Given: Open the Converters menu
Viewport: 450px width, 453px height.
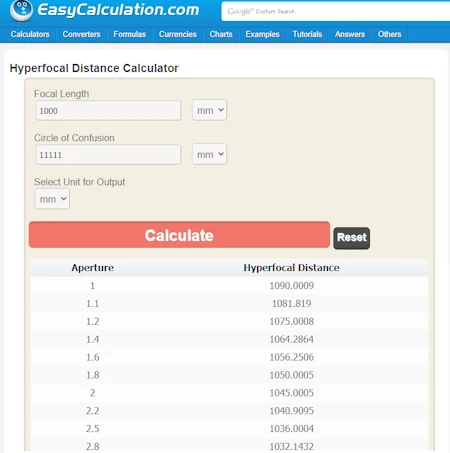Looking at the screenshot, I should click(81, 34).
